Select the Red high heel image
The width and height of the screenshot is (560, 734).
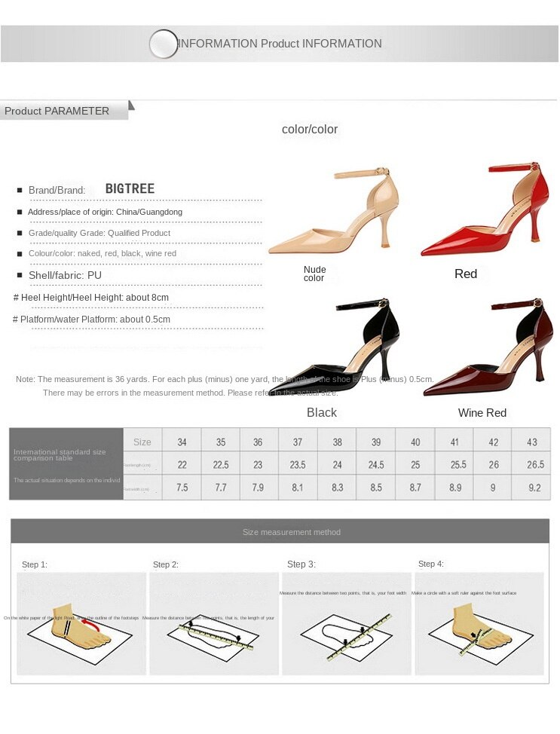point(485,209)
